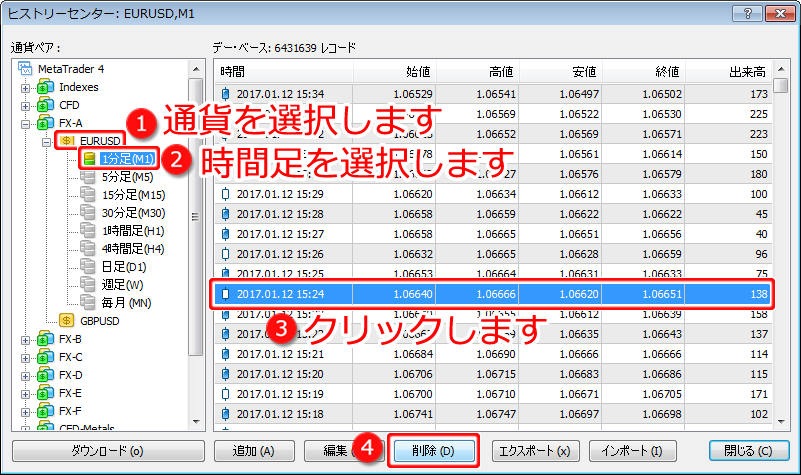The width and height of the screenshot is (801, 475).
Task: Click the インポート (I) button
Action: pyautogui.click(x=632, y=451)
